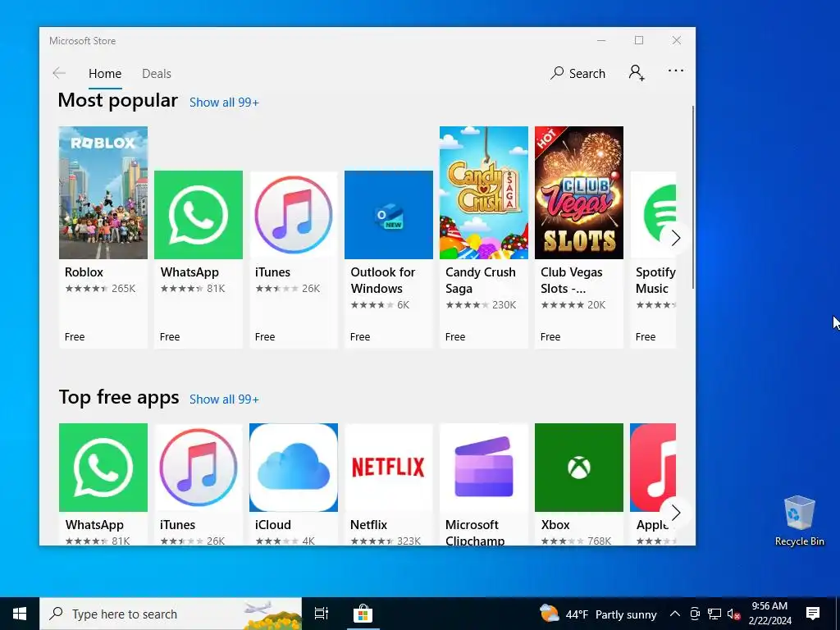This screenshot has width=840, height=630.
Task: Open Task View on the taskbar
Action: point(322,614)
